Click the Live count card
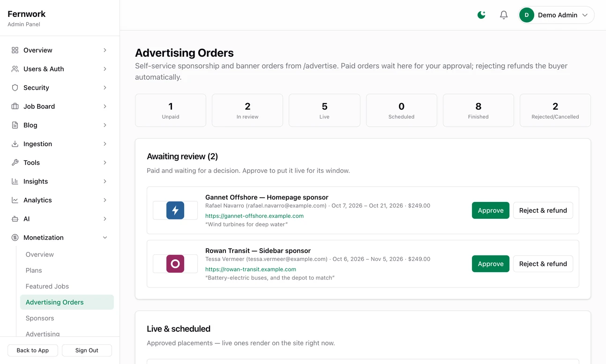 [324, 110]
